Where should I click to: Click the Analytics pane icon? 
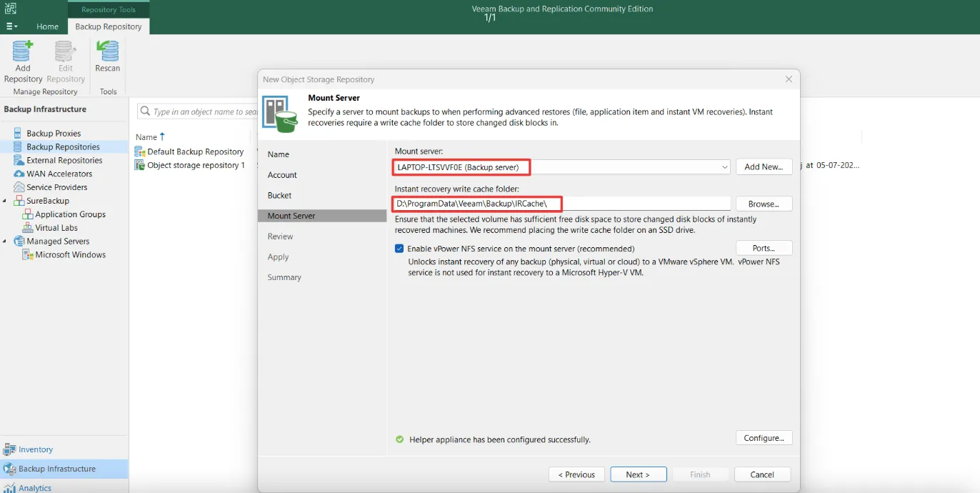tap(9, 488)
